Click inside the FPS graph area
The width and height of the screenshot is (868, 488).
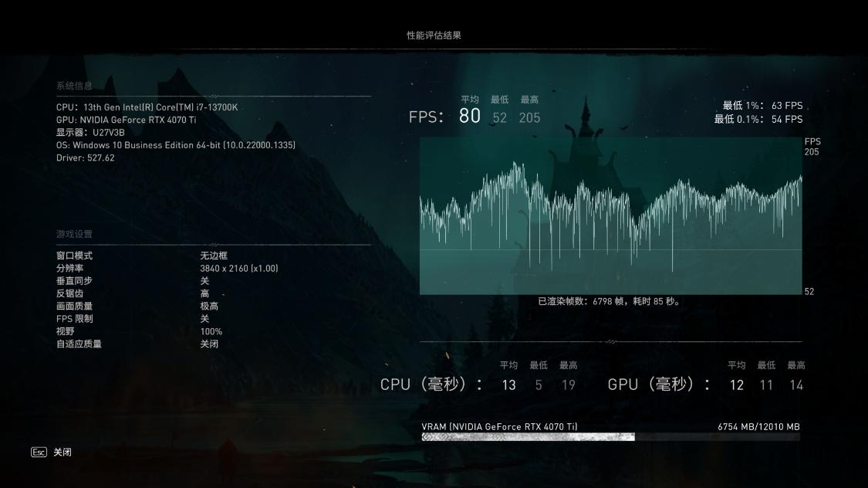point(610,216)
